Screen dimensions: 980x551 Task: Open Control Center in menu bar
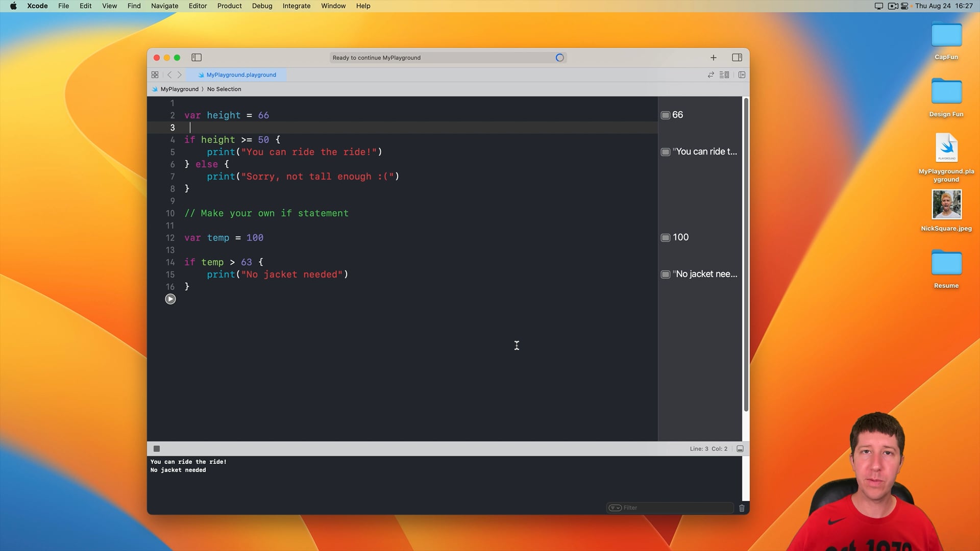904,6
